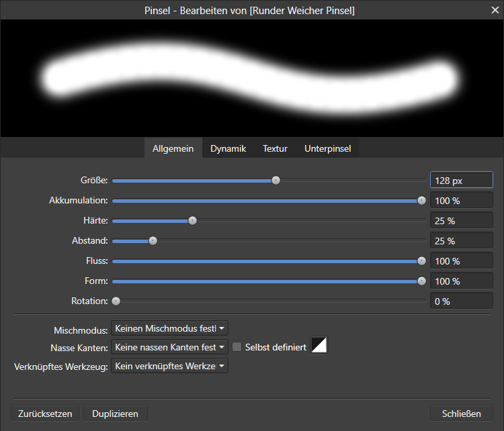
Task: Click the Abstand slider handle
Action: click(x=153, y=241)
